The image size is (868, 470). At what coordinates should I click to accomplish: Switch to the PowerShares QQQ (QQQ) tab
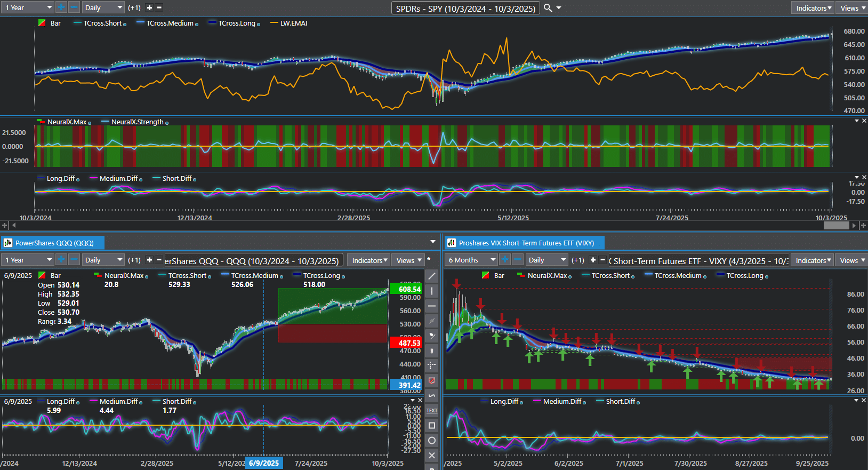54,243
